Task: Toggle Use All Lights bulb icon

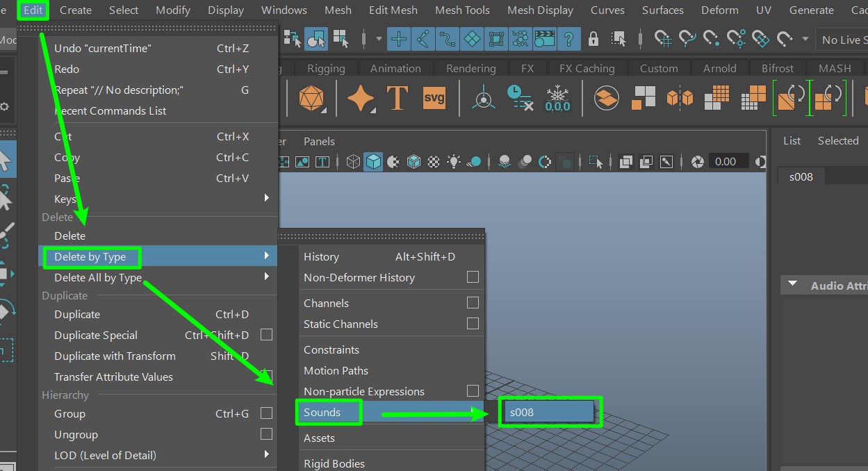Action: point(454,162)
